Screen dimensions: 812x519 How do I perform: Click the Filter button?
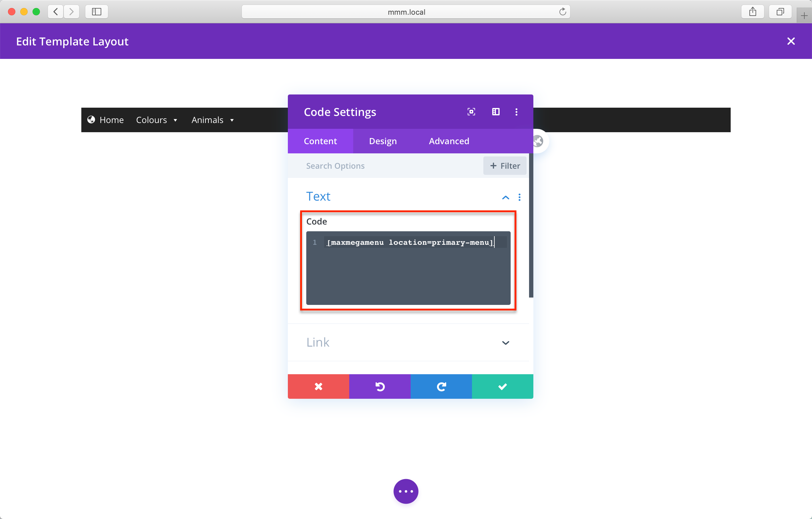coord(505,166)
